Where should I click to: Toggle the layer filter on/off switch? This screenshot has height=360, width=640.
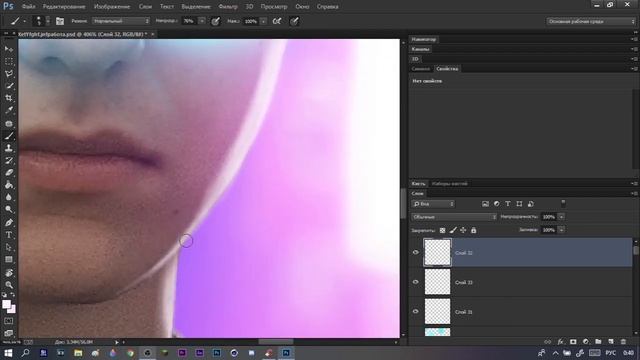tap(563, 203)
